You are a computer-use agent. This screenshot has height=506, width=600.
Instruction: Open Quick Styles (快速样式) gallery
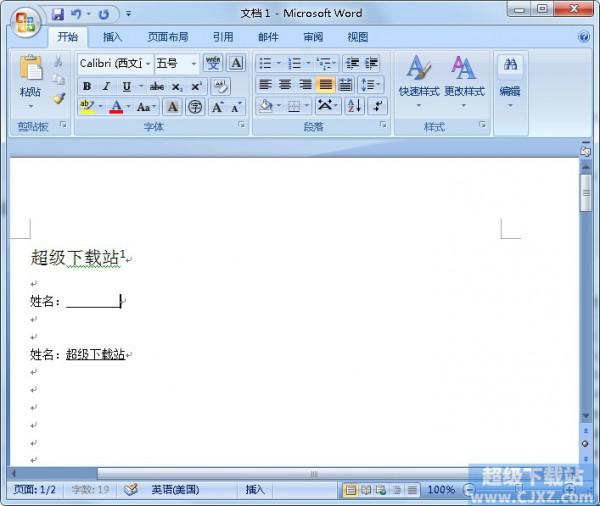point(419,81)
